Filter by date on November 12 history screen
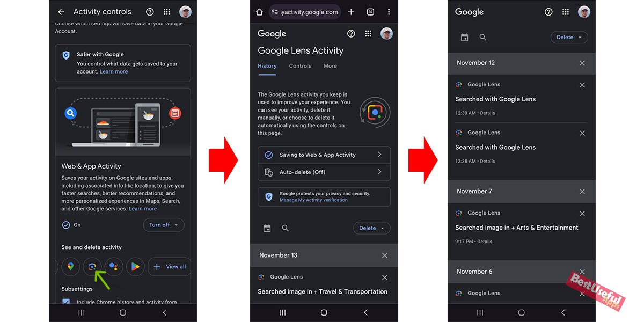644x322 pixels. click(x=465, y=38)
